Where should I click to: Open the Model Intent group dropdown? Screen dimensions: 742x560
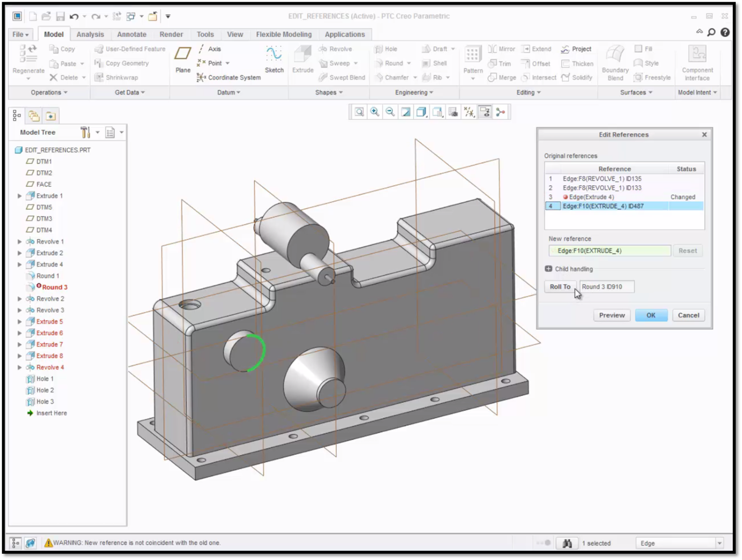(x=697, y=92)
